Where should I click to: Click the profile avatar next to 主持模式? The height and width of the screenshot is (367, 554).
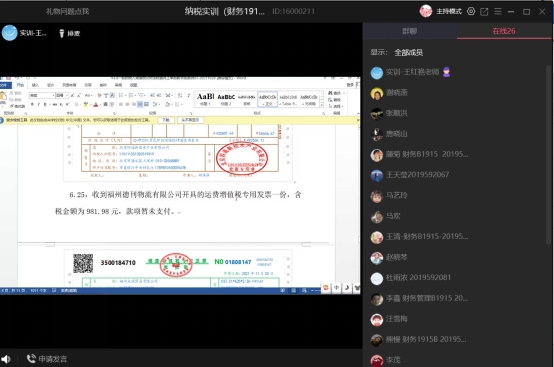pos(426,11)
